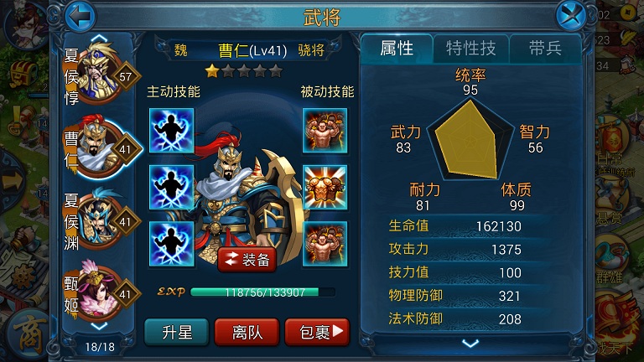The image size is (644, 362).
Task: Select general 甄姬 portrait
Action: tap(101, 292)
